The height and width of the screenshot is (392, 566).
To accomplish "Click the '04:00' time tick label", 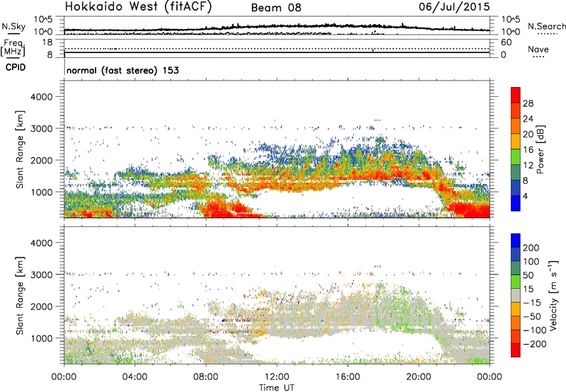I will (x=135, y=377).
